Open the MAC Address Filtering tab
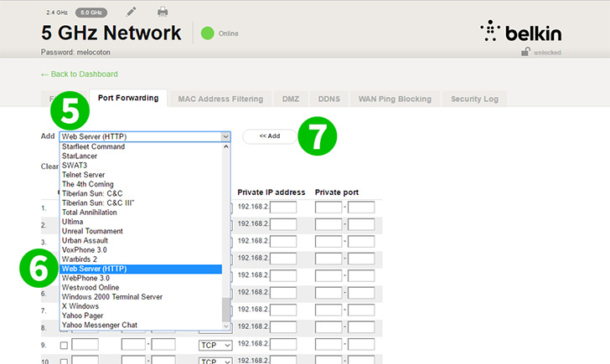The height and width of the screenshot is (364, 610). 220,99
